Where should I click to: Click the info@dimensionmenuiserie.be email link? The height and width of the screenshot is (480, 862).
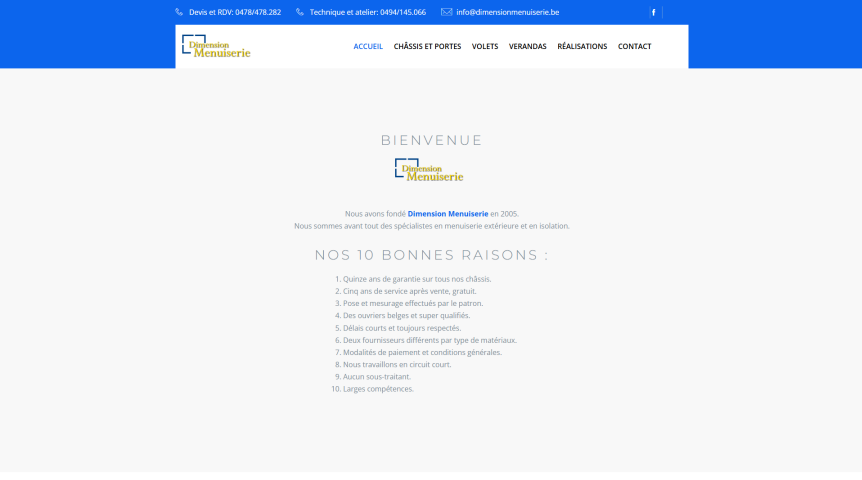pyautogui.click(x=507, y=12)
